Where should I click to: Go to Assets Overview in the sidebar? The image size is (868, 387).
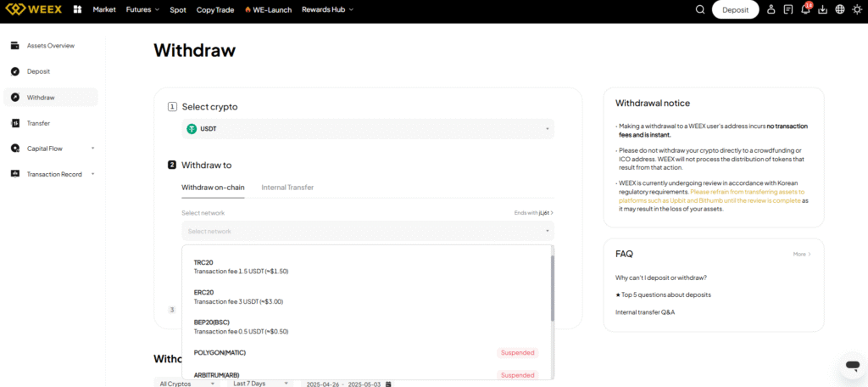pyautogui.click(x=50, y=46)
